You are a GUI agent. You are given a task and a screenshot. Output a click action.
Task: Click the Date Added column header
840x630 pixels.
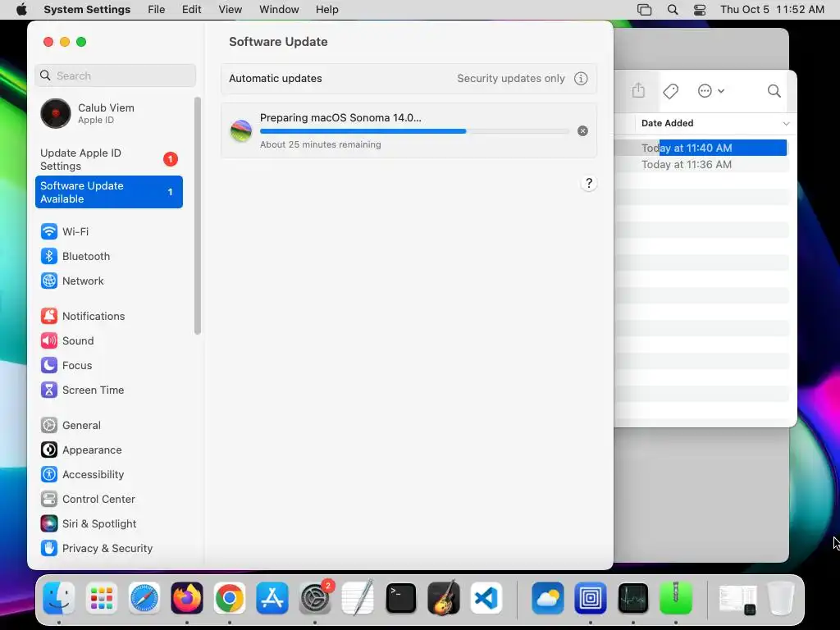[667, 123]
